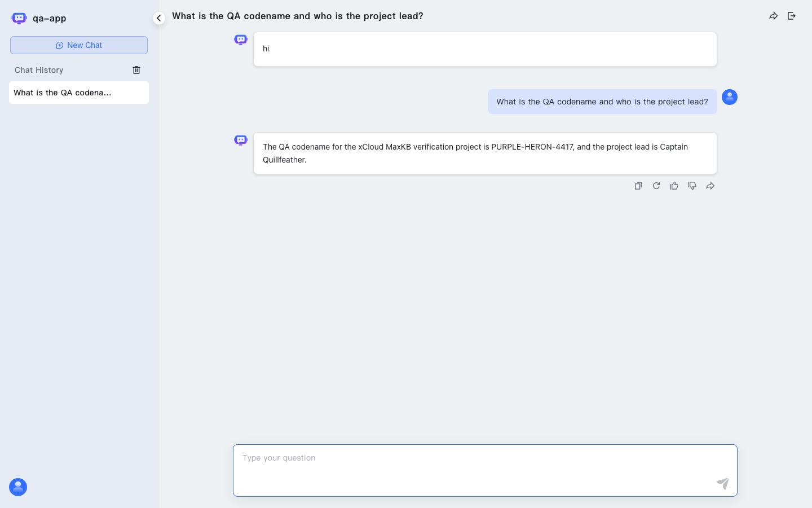Clear chat history with trash icon
The height and width of the screenshot is (508, 812).
pos(136,70)
